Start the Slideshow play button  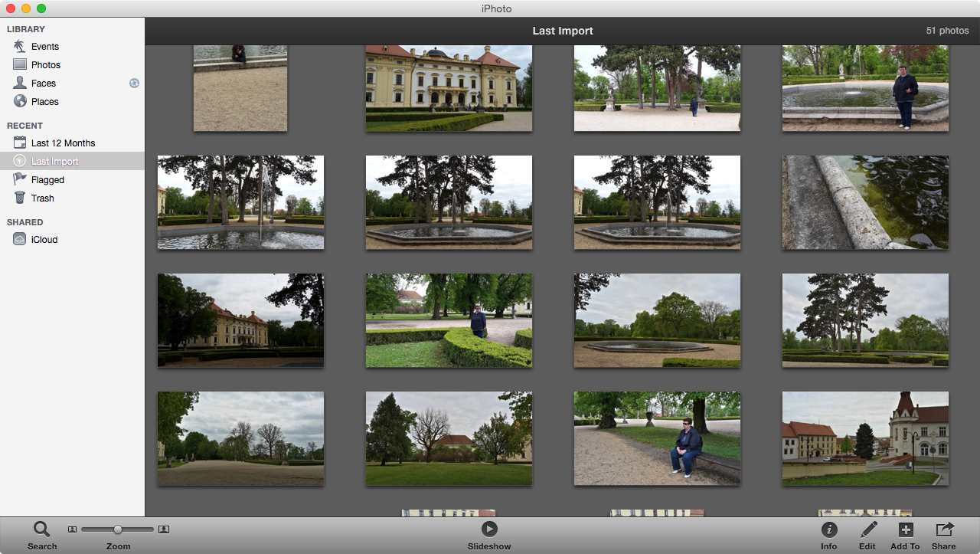489,529
